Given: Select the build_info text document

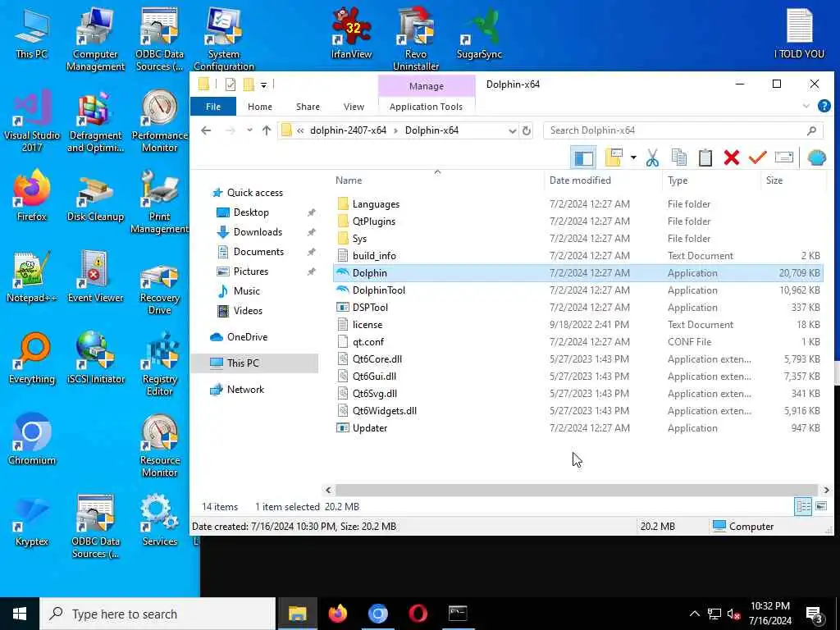Looking at the screenshot, I should [374, 256].
